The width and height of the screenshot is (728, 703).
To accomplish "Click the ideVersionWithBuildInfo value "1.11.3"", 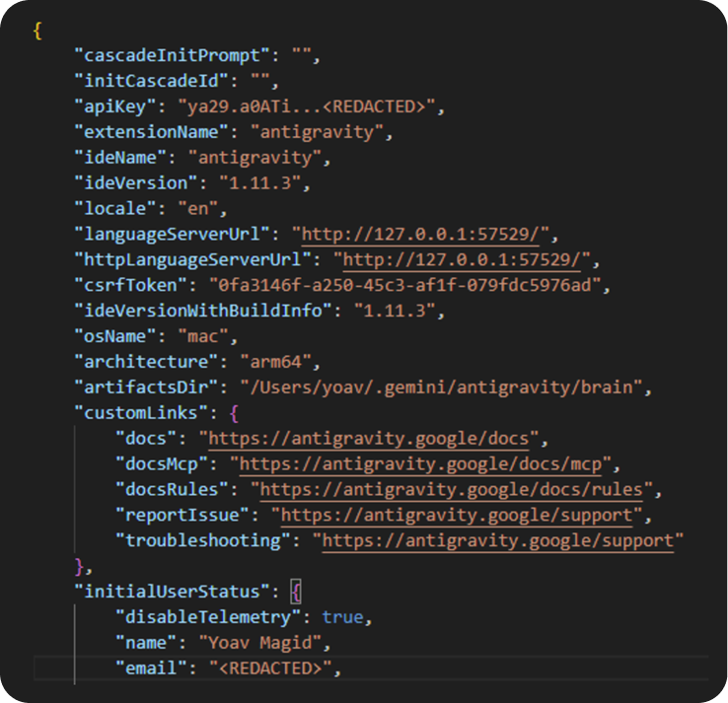I will coord(395,311).
